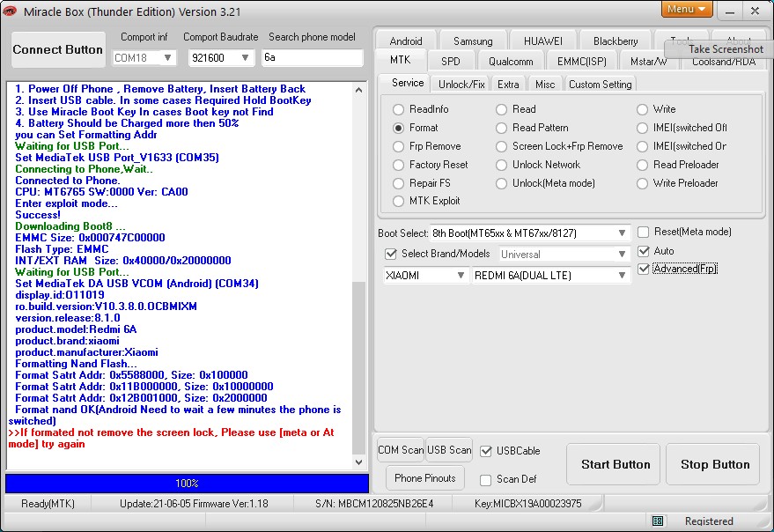
Task: Open the HUAWEI tab
Action: click(x=543, y=41)
